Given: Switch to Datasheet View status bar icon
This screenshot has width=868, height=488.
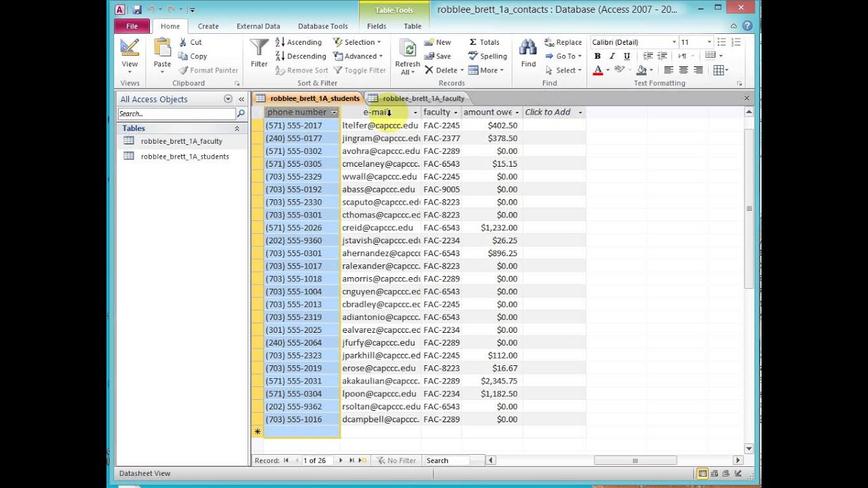Looking at the screenshot, I should pyautogui.click(x=703, y=474).
